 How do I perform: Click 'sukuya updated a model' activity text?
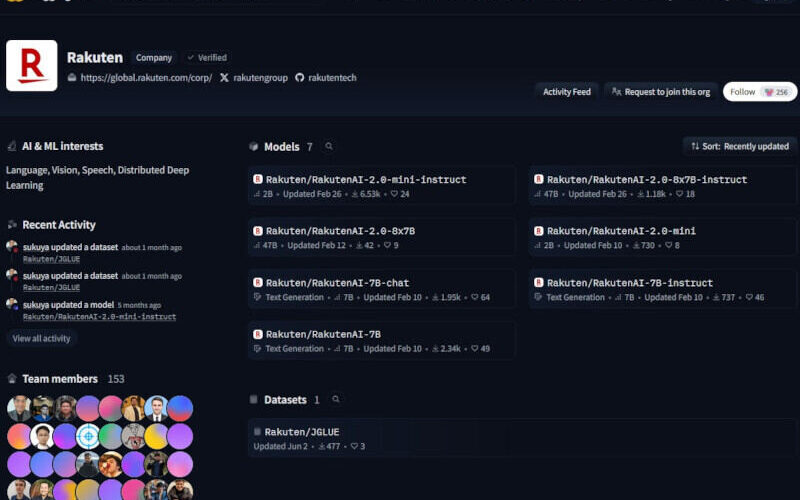click(68, 305)
